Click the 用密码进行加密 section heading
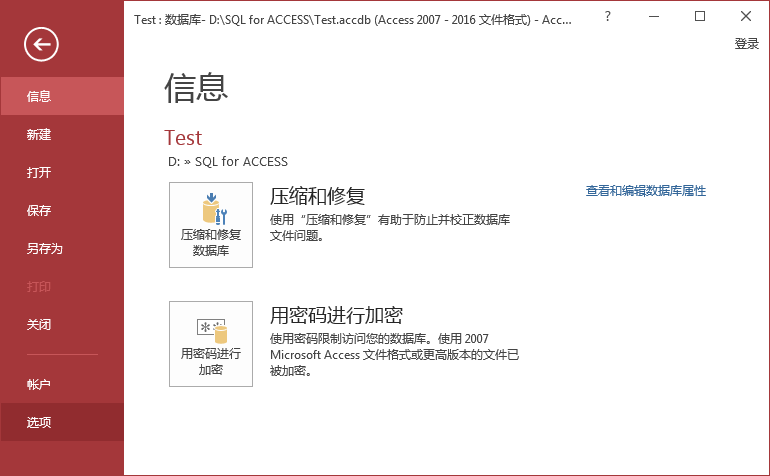 click(x=336, y=315)
